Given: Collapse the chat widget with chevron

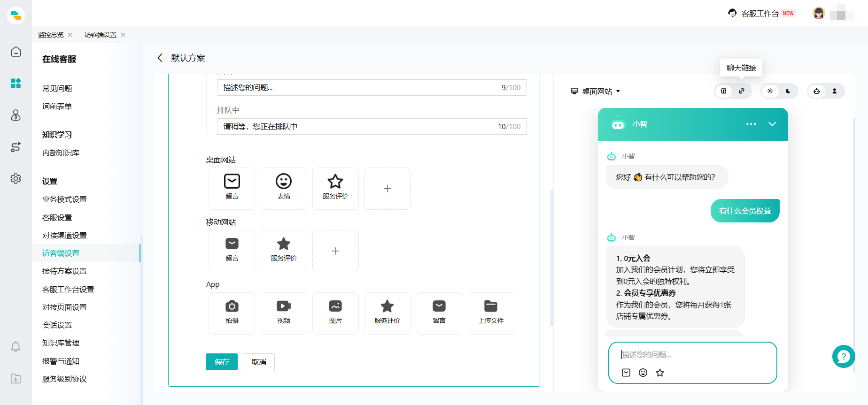Looking at the screenshot, I should coord(772,124).
